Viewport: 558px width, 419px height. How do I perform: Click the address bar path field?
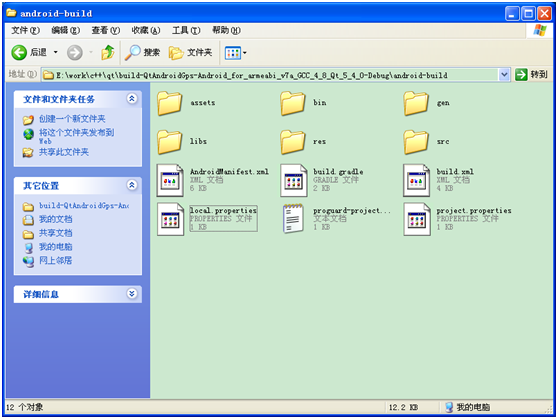pos(270,75)
